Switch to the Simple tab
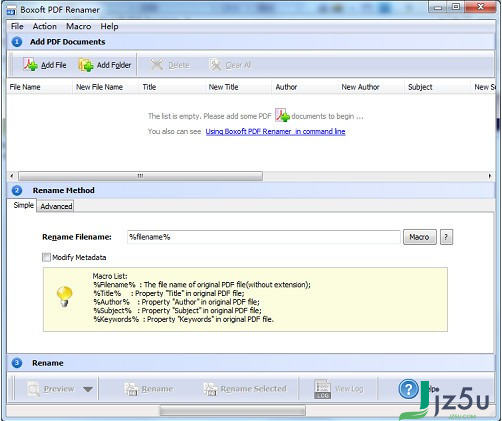 (23, 205)
